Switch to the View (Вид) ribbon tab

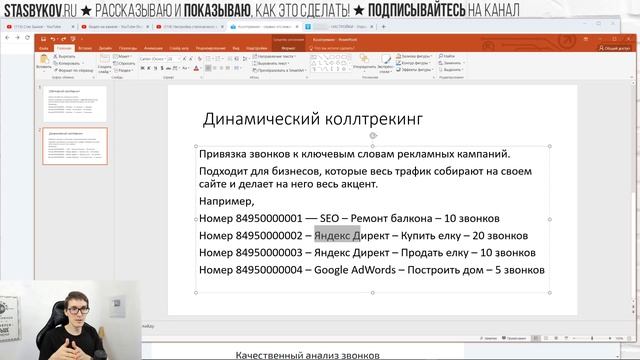[x=236, y=48]
